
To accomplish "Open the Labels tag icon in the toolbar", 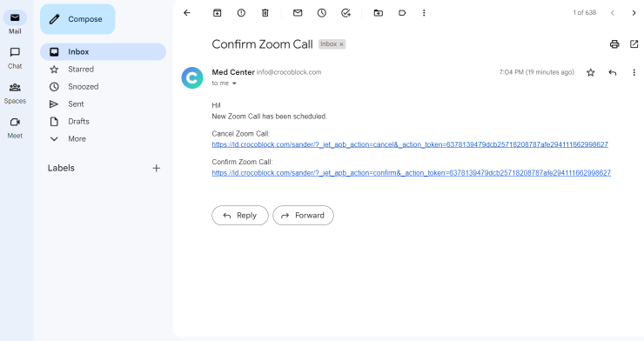I will (402, 13).
